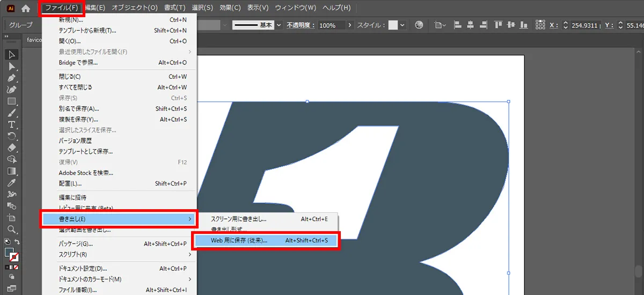Open the 書式(T) menu
The width and height of the screenshot is (644, 295).
click(175, 8)
